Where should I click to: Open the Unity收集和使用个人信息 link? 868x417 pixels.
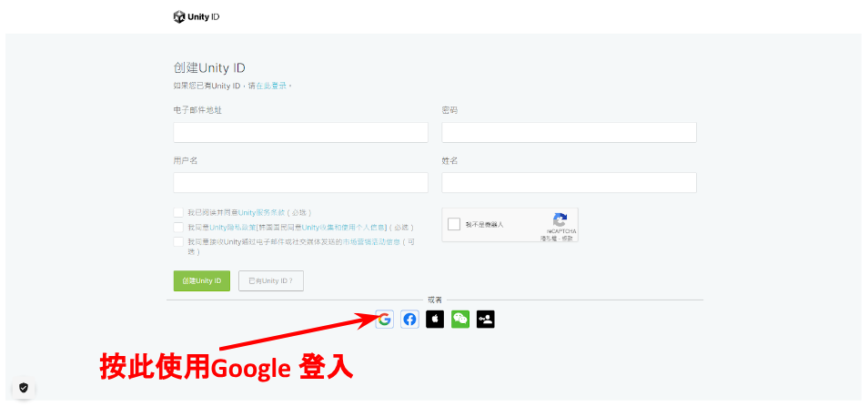click(344, 227)
